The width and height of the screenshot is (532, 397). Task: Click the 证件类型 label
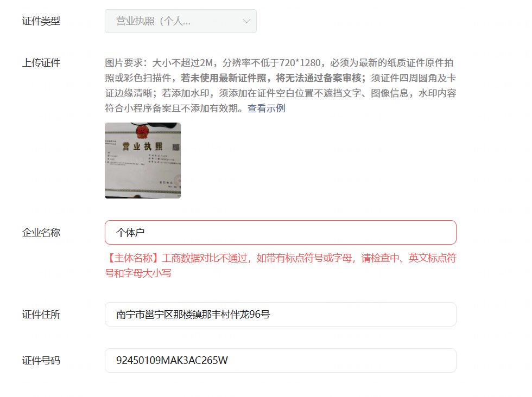pos(41,21)
